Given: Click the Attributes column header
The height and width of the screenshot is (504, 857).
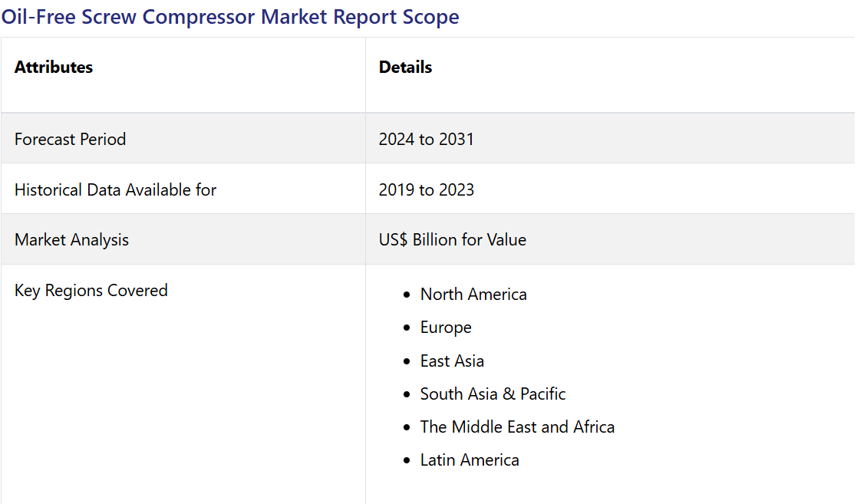Looking at the screenshot, I should [54, 68].
